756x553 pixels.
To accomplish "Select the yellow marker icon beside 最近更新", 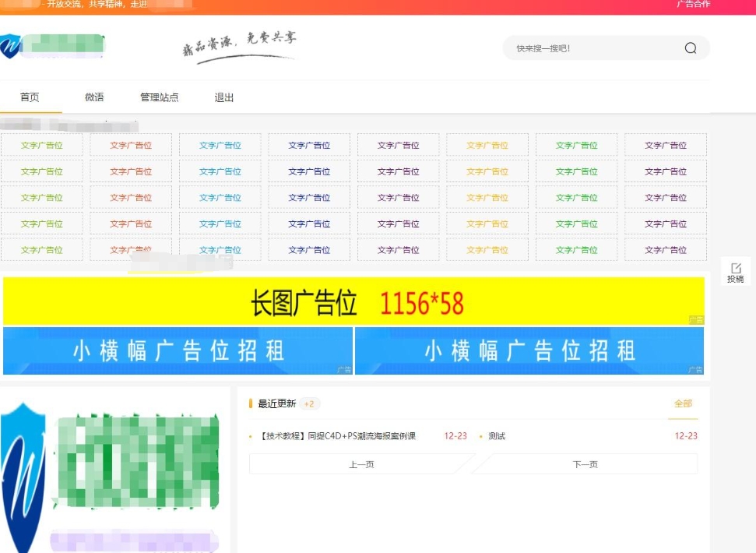I will [x=251, y=403].
